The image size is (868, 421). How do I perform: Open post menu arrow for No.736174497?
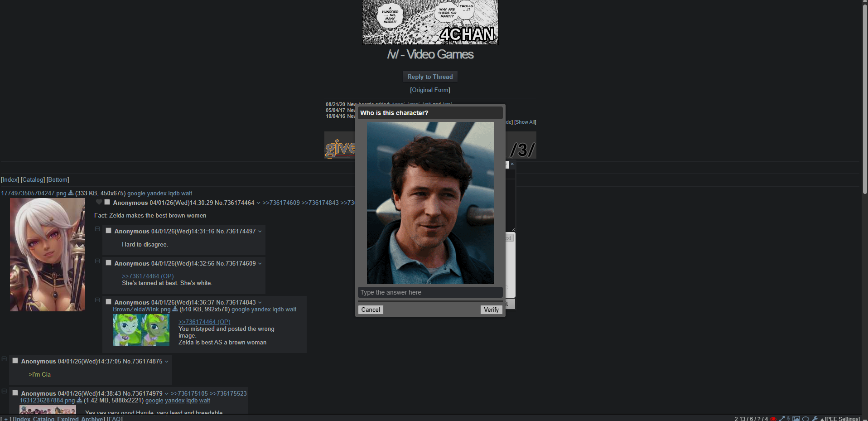pos(260,232)
